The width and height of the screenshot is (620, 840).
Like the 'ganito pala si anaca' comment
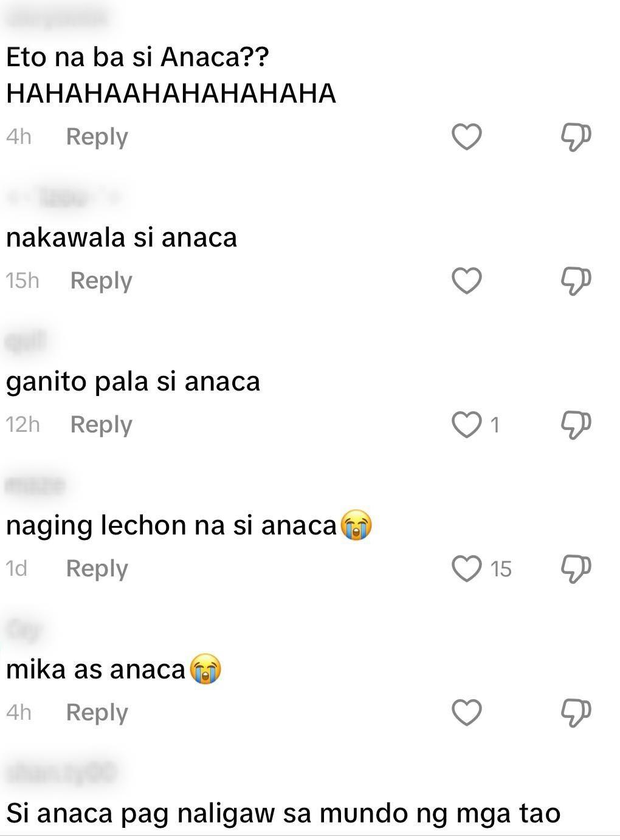pos(467,425)
